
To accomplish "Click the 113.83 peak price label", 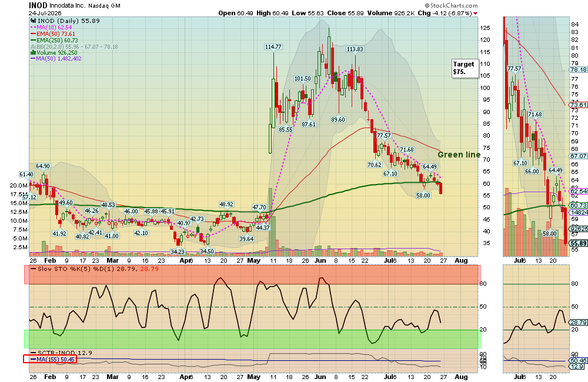I will tap(355, 49).
